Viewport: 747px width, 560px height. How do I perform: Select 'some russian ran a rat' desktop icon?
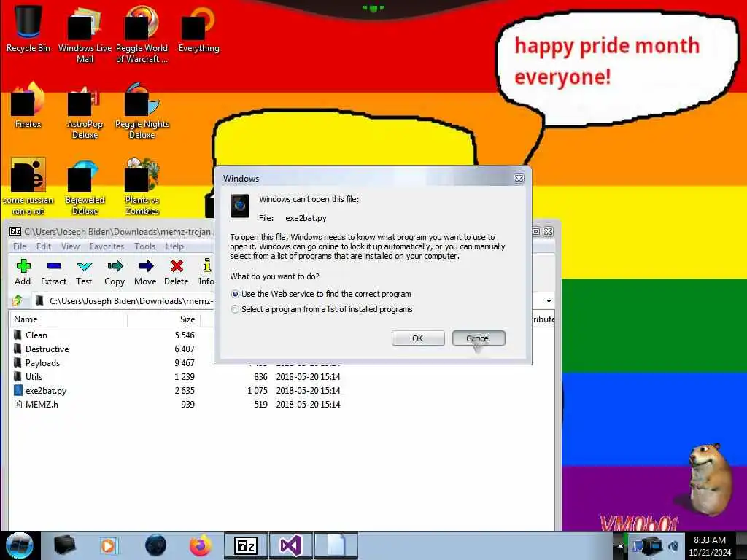coord(28,186)
